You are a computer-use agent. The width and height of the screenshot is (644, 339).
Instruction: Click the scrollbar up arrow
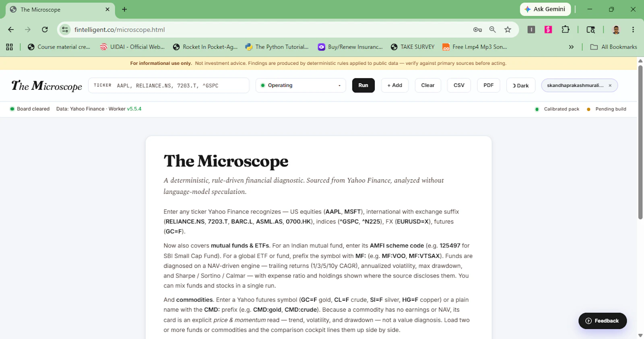tap(640, 61)
